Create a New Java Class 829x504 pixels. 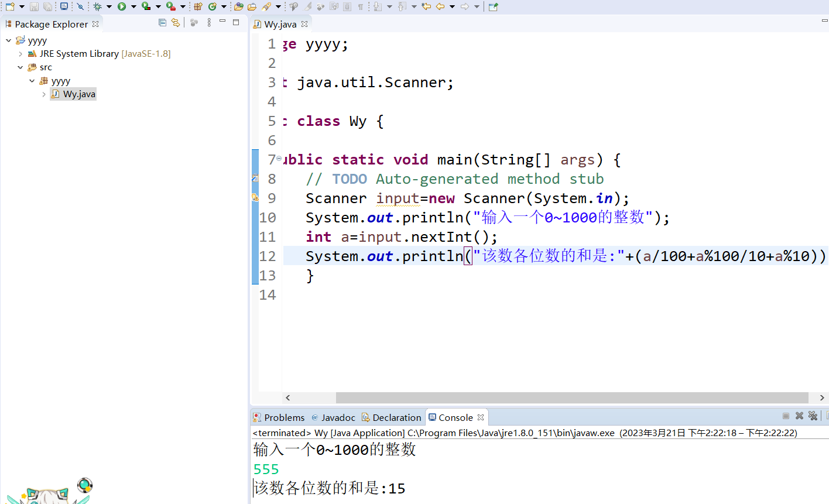point(212,6)
